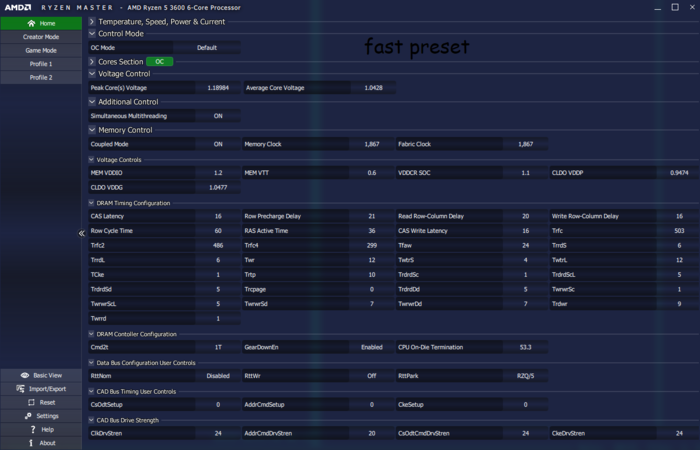Viewport: 700px width, 450px height.
Task: Click the Home icon in sidebar
Action: 31,23
